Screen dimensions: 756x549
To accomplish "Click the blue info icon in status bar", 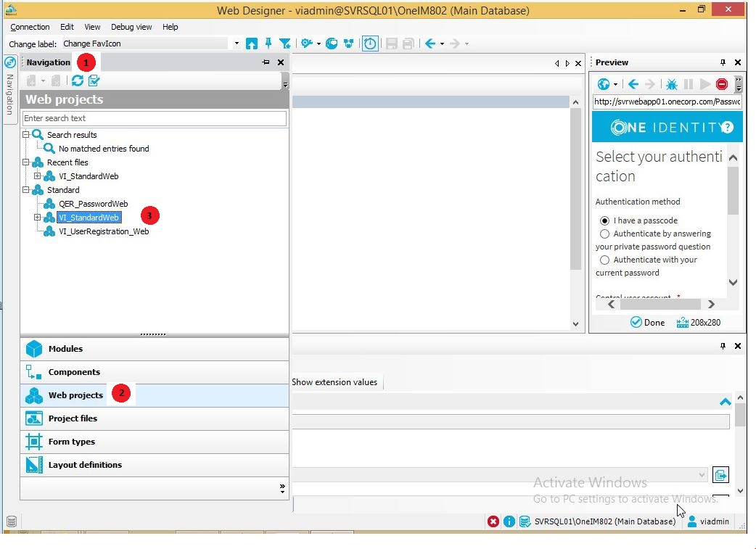I will click(509, 521).
